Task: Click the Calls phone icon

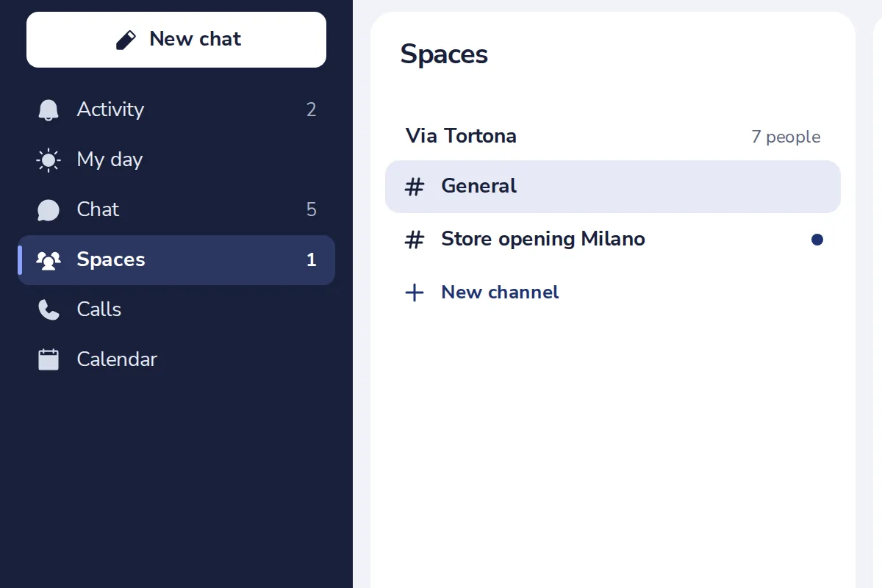Action: click(49, 310)
